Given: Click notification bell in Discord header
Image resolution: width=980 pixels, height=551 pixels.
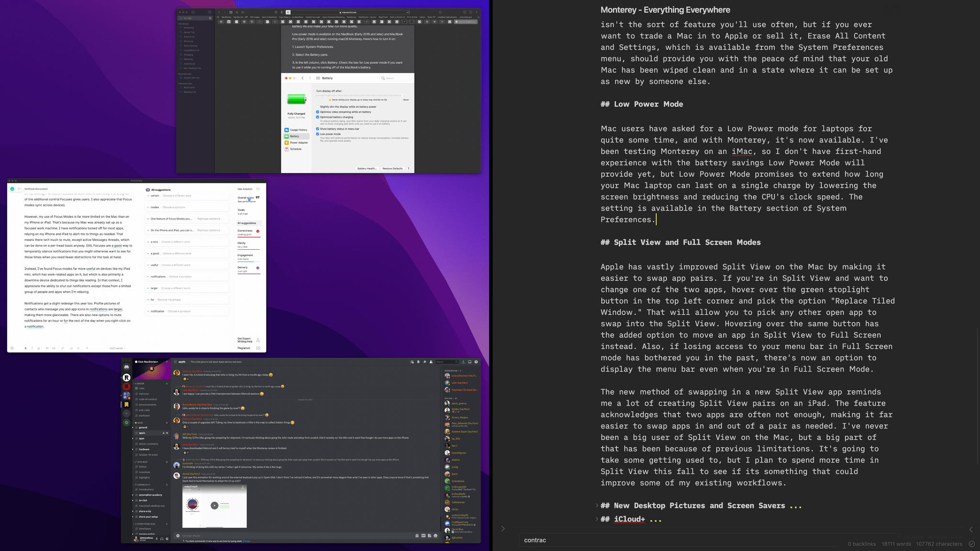Looking at the screenshot, I should coord(418,362).
